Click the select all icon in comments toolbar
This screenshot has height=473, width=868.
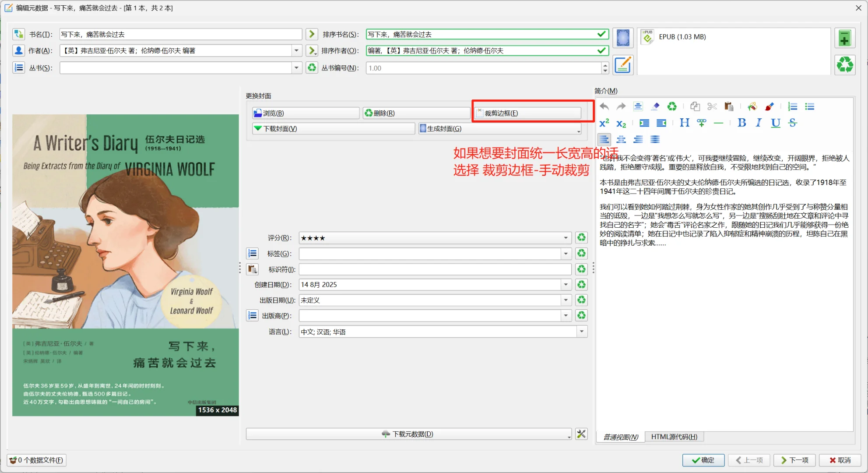click(x=638, y=106)
